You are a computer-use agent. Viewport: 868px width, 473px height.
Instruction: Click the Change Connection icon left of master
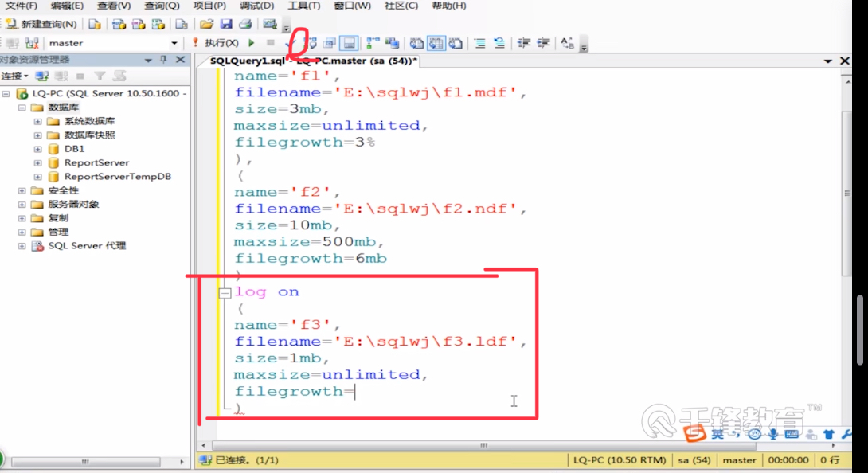point(32,43)
